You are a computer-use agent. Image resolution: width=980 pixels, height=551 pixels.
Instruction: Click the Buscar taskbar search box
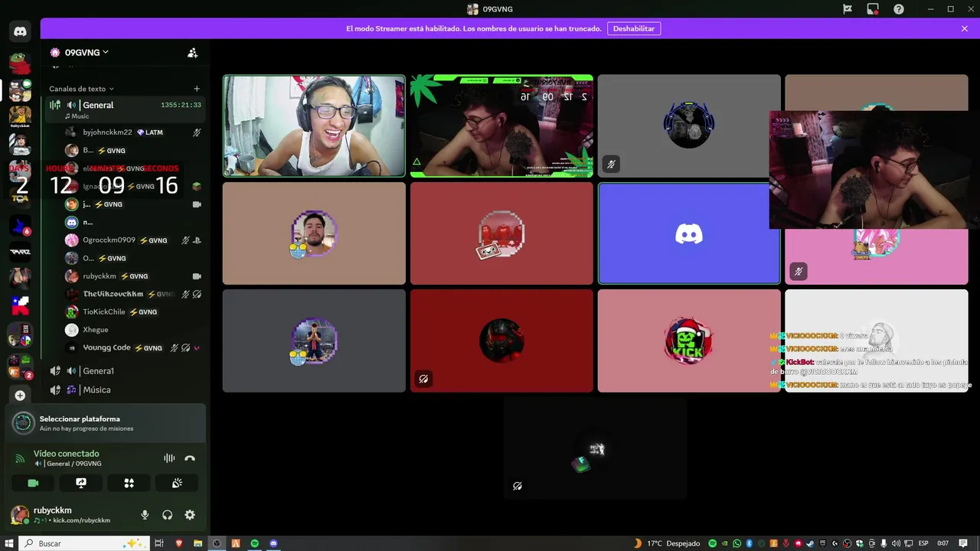click(83, 543)
